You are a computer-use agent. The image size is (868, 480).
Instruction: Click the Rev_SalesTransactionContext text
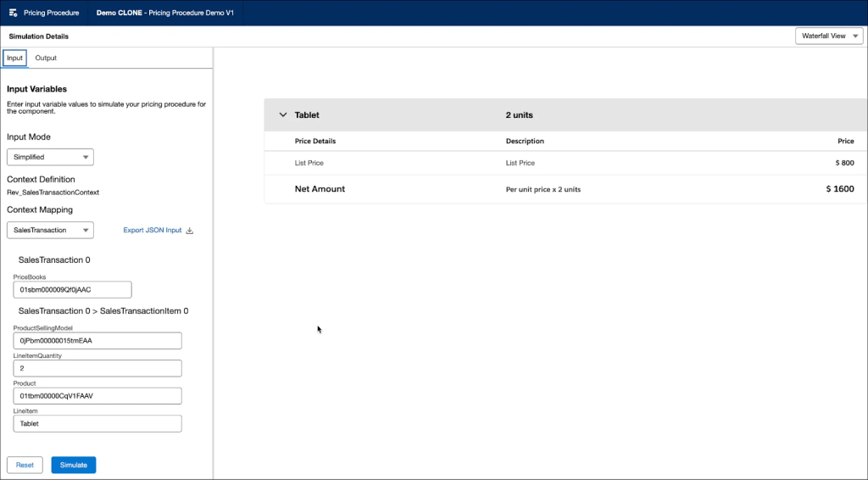point(53,193)
